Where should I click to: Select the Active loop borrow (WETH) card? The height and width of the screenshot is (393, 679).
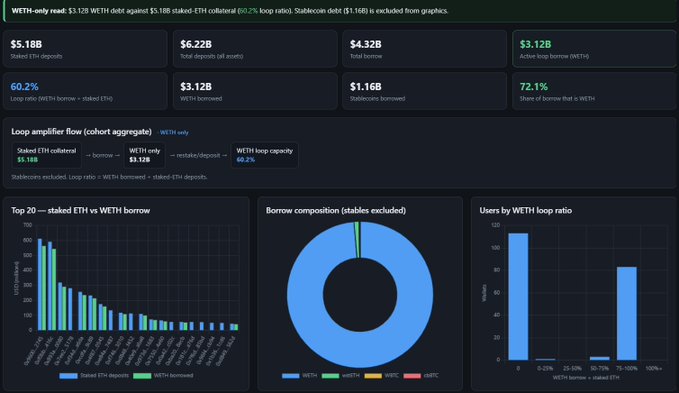[x=594, y=49]
